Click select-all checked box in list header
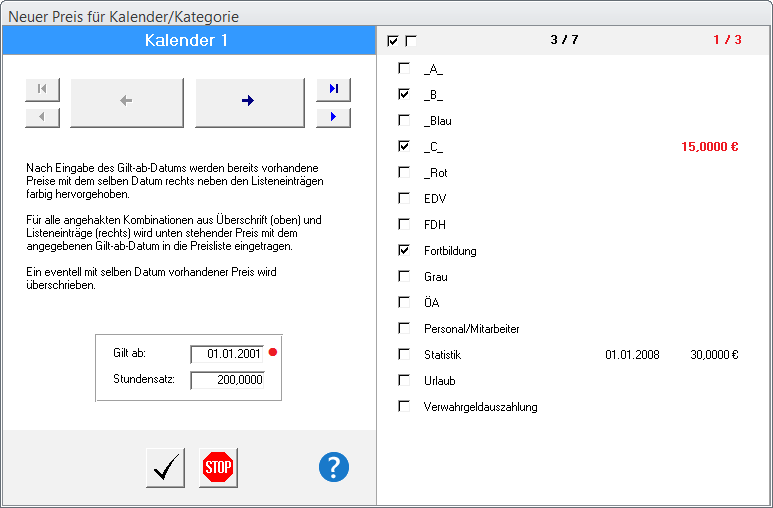 click(393, 41)
